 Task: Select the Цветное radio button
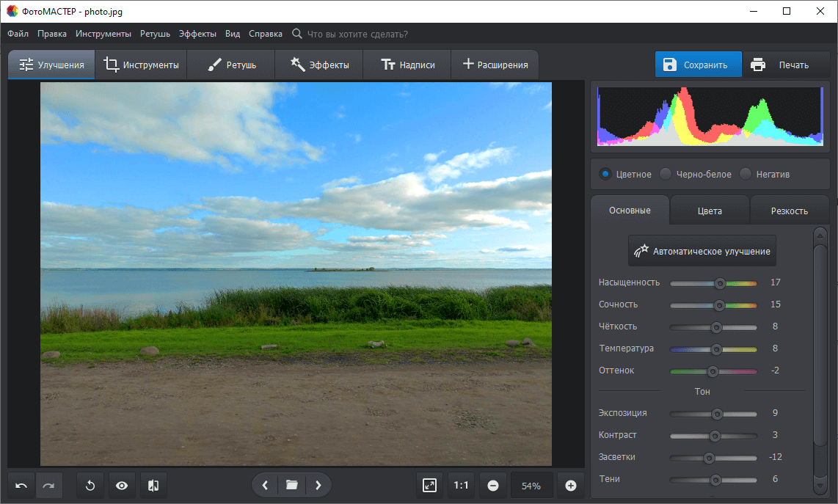coord(605,175)
